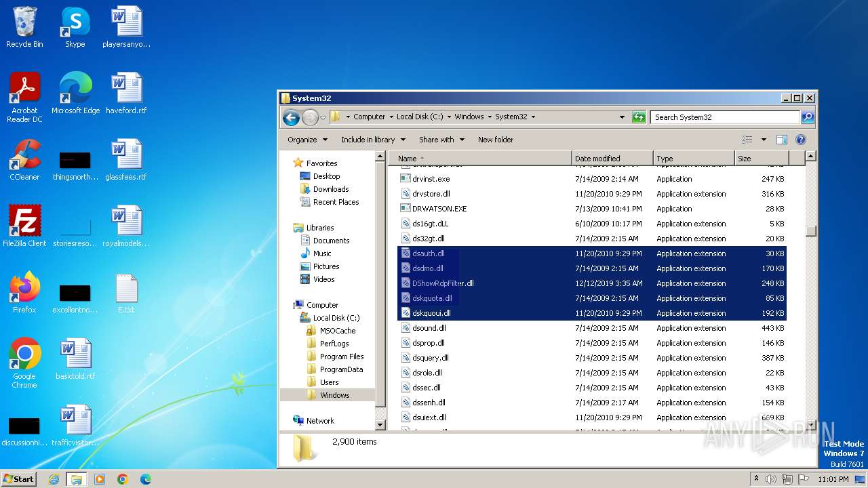Open Explorer help question mark icon

pos(800,140)
